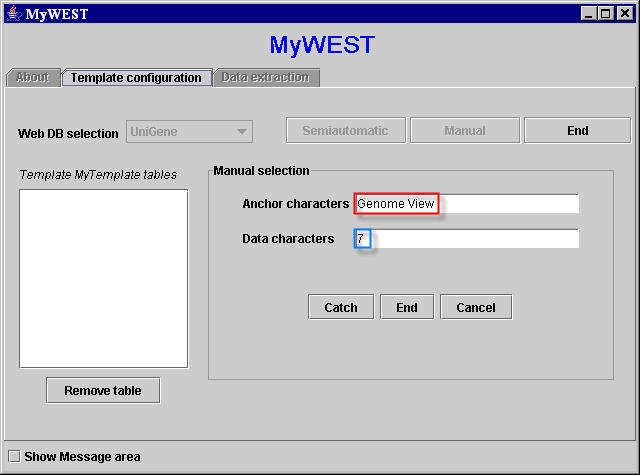Switch to the About tab

click(33, 77)
